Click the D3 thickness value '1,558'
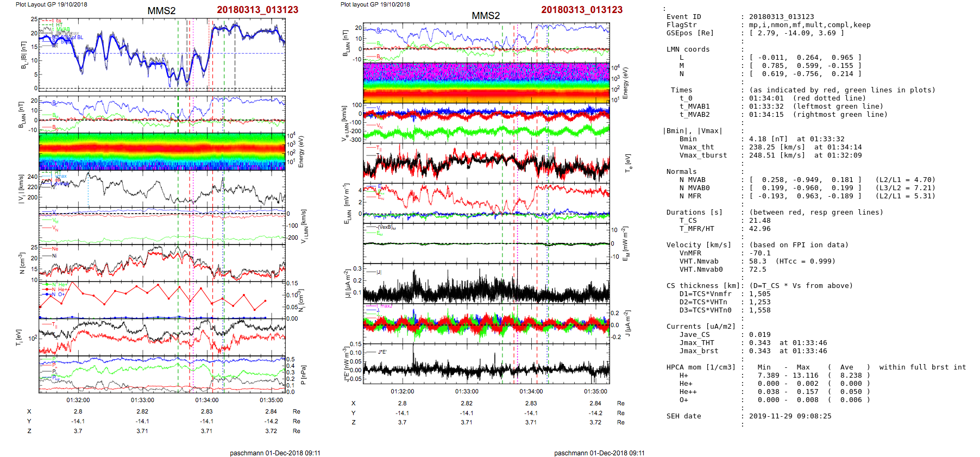Screen dimensions: 980x457 (x=760, y=310)
